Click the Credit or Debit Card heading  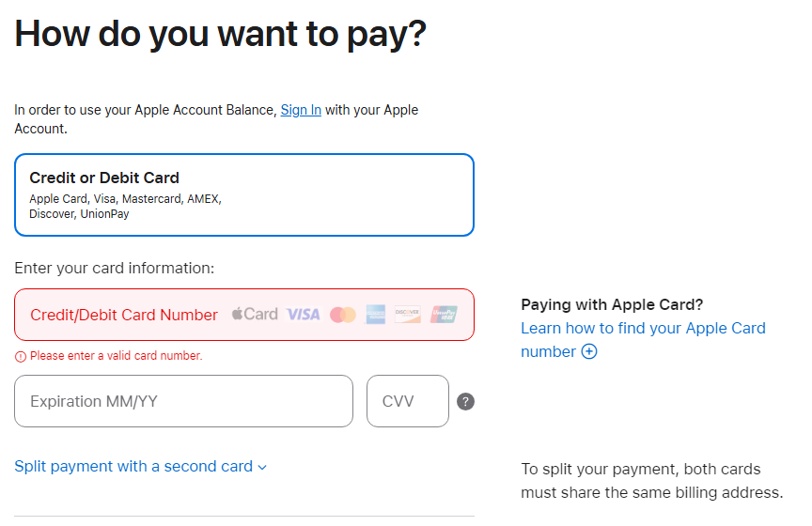[x=104, y=178]
